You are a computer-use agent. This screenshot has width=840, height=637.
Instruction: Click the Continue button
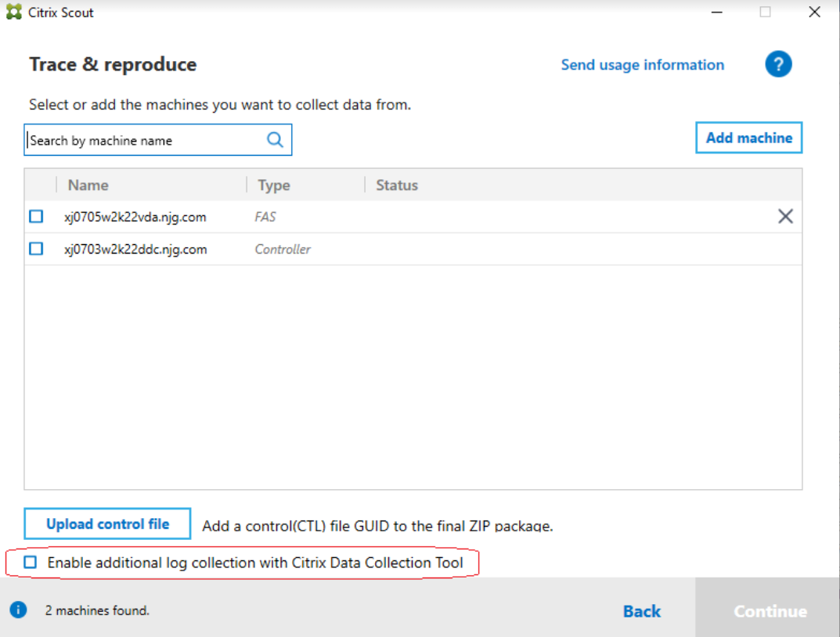click(x=768, y=610)
